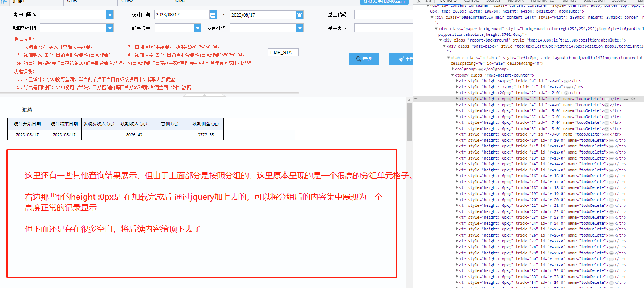
Task: Open the 客户归属FA dropdown arrow
Action: click(x=110, y=15)
